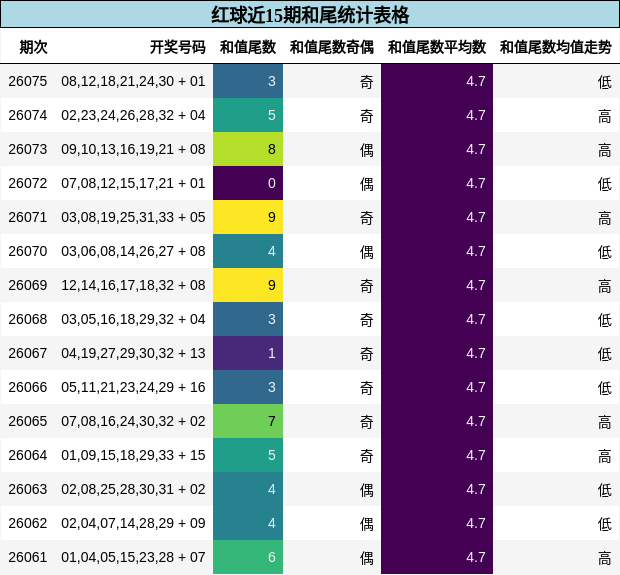
Task: Select numbers 03,05,16,18,29,32 + 04
Action: click(x=133, y=319)
